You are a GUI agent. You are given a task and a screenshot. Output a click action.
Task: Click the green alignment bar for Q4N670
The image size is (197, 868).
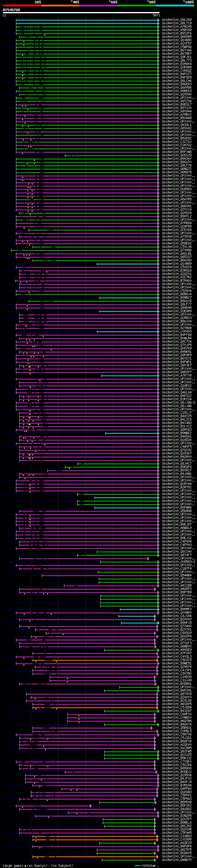130,860
